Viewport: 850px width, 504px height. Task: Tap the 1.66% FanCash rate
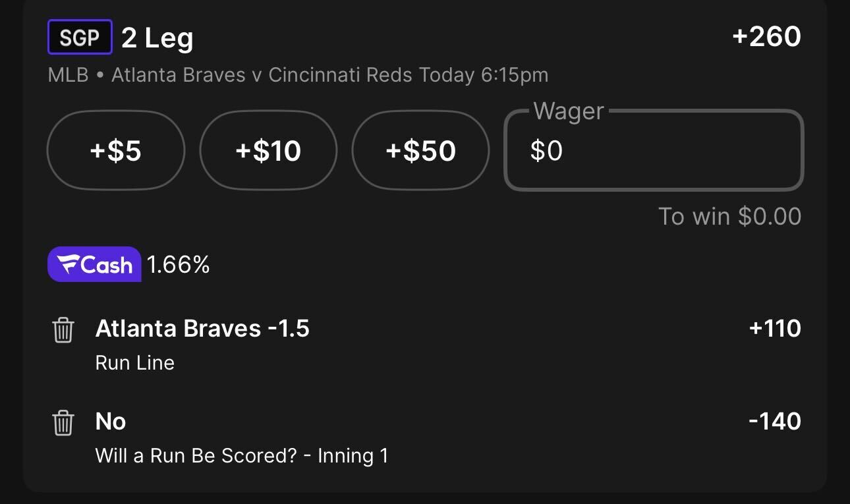[178, 265]
